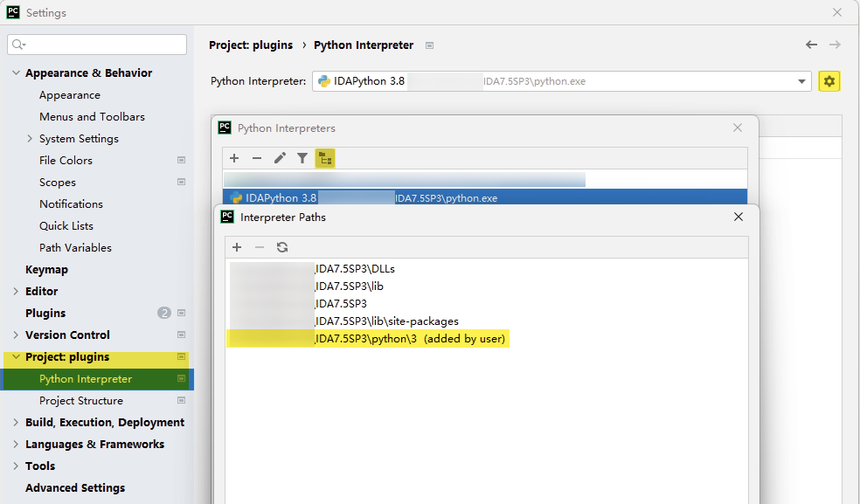Go forward using the right arrow

pos(835,45)
